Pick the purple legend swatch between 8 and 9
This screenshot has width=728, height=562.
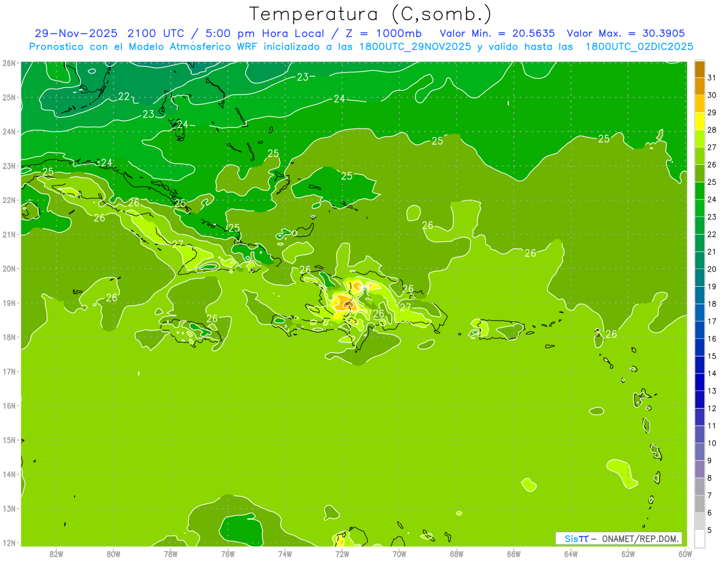[x=699, y=469]
